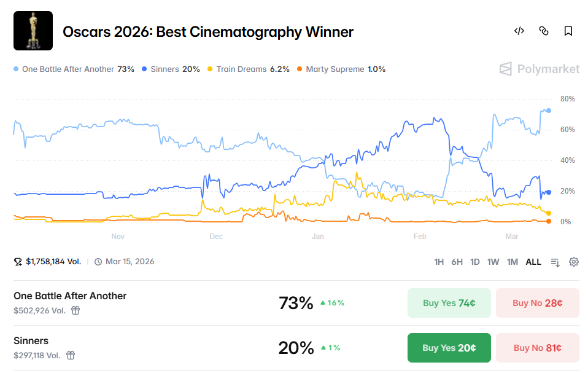
Task: Click gift icon beside Sinners volume
Action: tap(71, 355)
